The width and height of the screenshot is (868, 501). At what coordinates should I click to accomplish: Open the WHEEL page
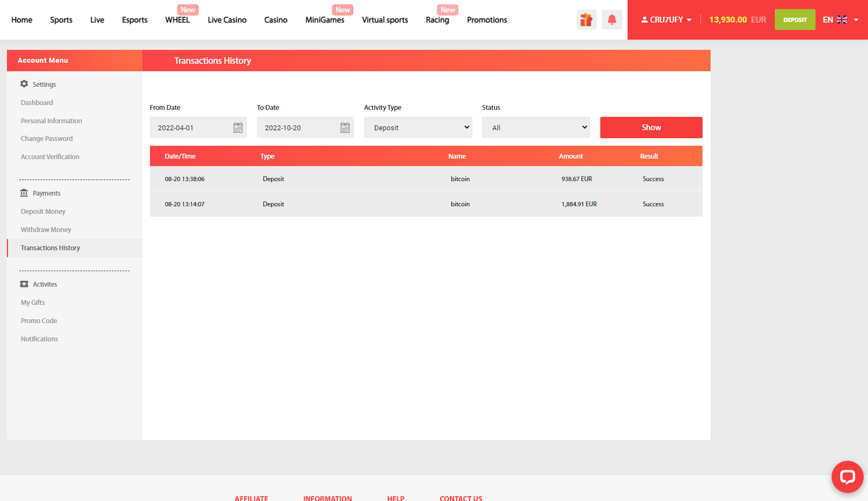click(177, 20)
